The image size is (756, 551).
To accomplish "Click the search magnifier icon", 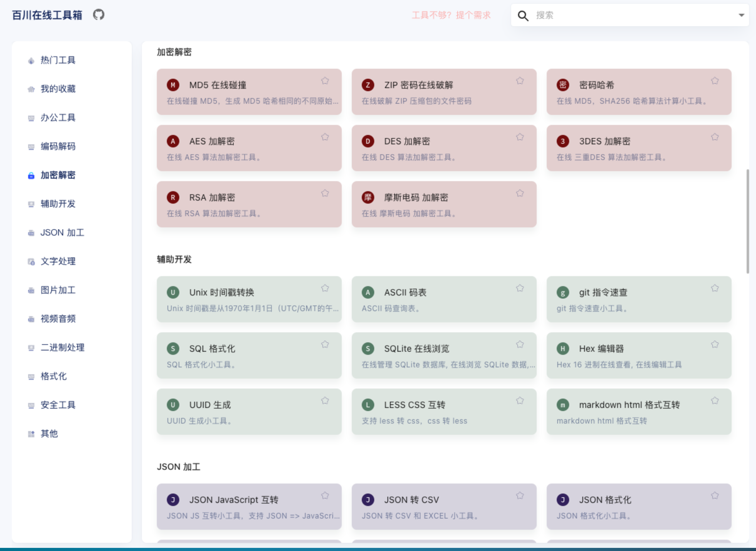I will click(x=523, y=15).
